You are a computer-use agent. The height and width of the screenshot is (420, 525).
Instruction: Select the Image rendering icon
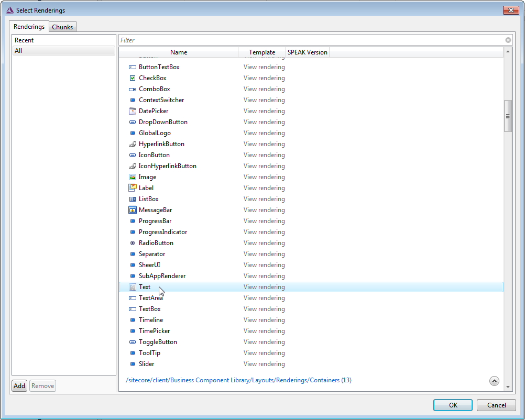click(133, 176)
